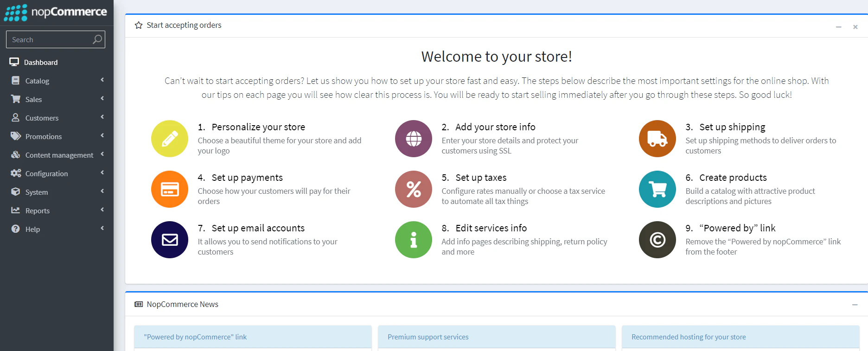Open Recommended hosting for your store link
Image resolution: width=868 pixels, height=351 pixels.
(x=689, y=337)
